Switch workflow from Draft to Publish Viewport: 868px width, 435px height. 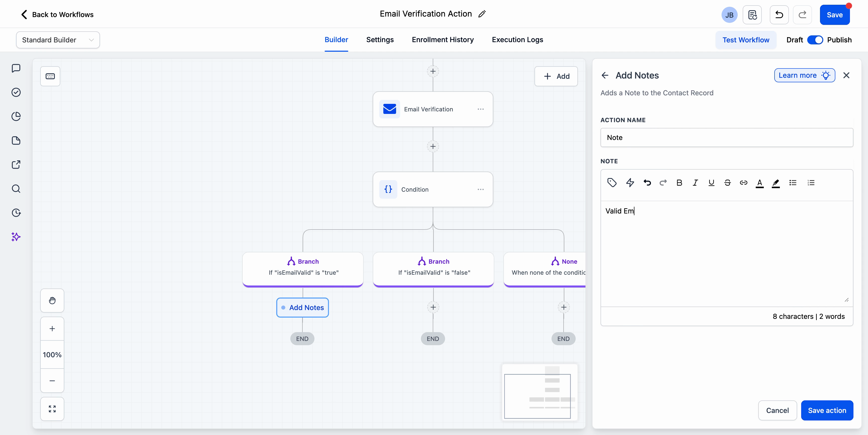point(816,40)
